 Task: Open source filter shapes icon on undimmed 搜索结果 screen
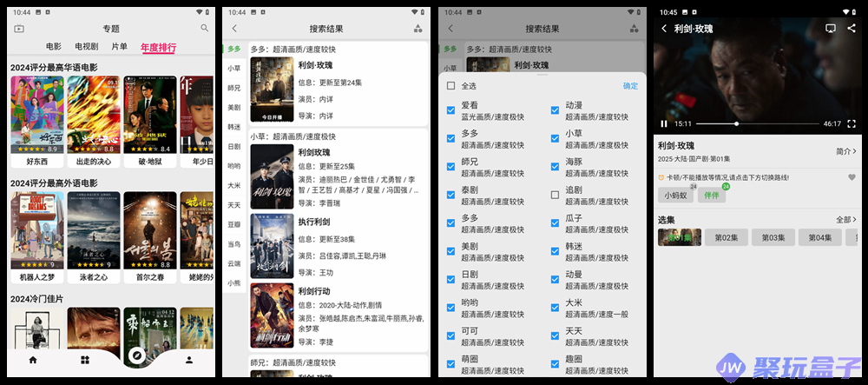[418, 29]
